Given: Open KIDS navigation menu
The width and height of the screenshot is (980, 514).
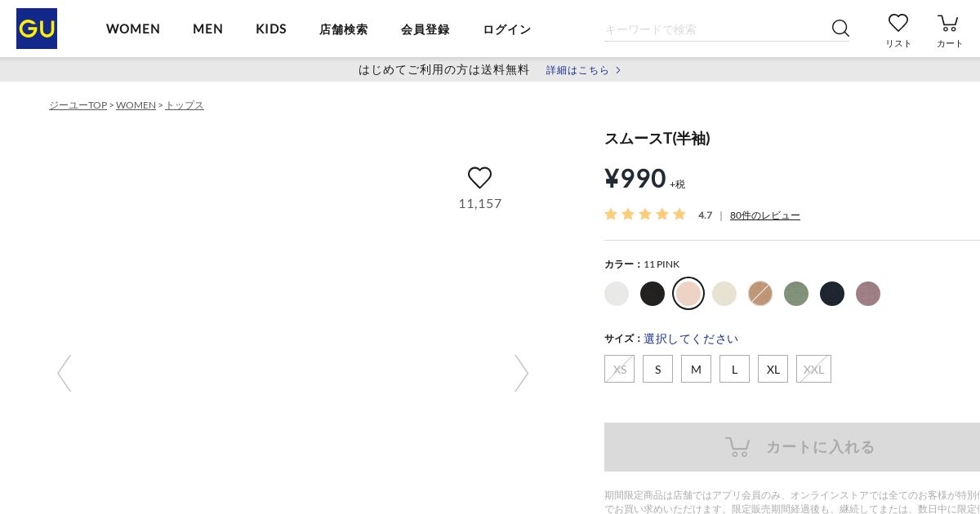Looking at the screenshot, I should (271, 29).
